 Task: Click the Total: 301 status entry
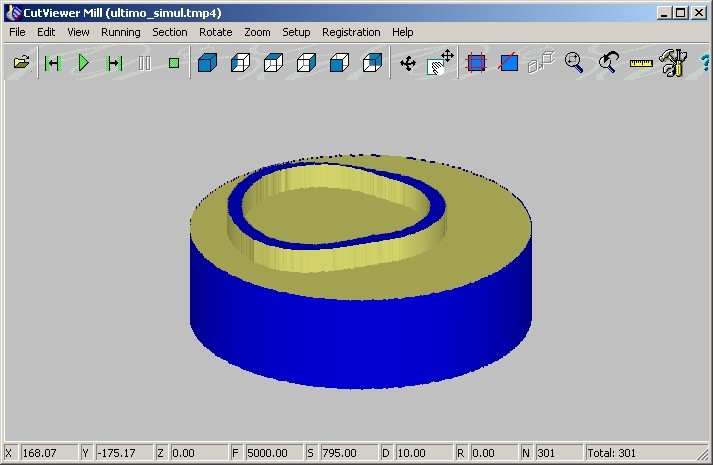tap(611, 453)
